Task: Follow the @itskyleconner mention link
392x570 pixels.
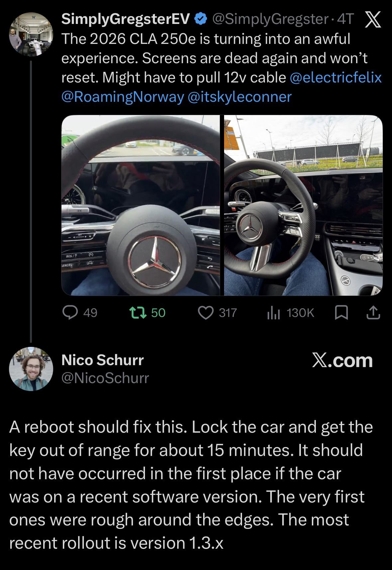Action: (239, 97)
